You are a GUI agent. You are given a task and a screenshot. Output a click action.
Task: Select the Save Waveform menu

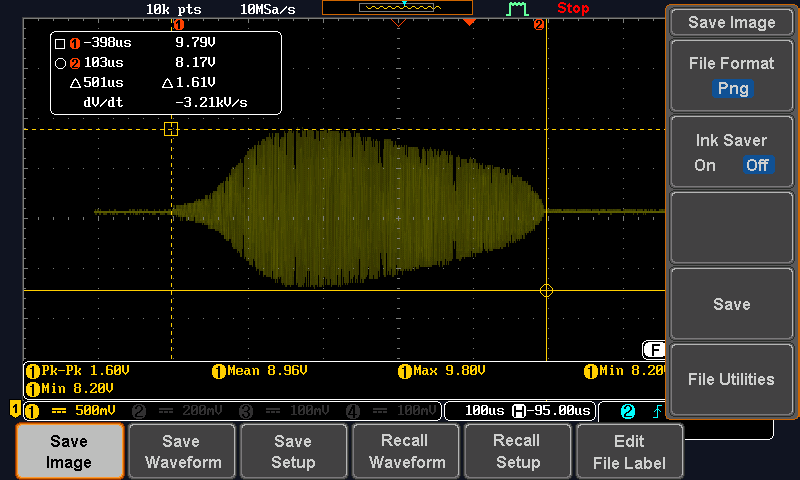[181, 452]
